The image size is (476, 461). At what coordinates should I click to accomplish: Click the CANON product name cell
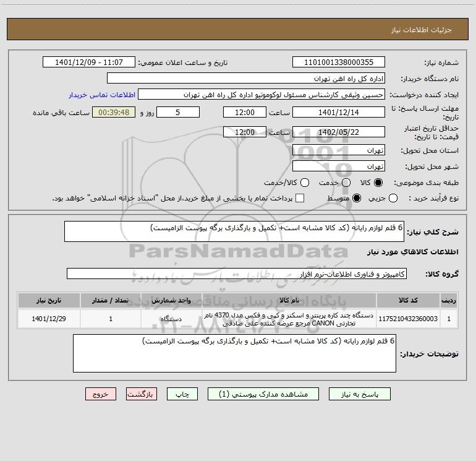tap(289, 319)
